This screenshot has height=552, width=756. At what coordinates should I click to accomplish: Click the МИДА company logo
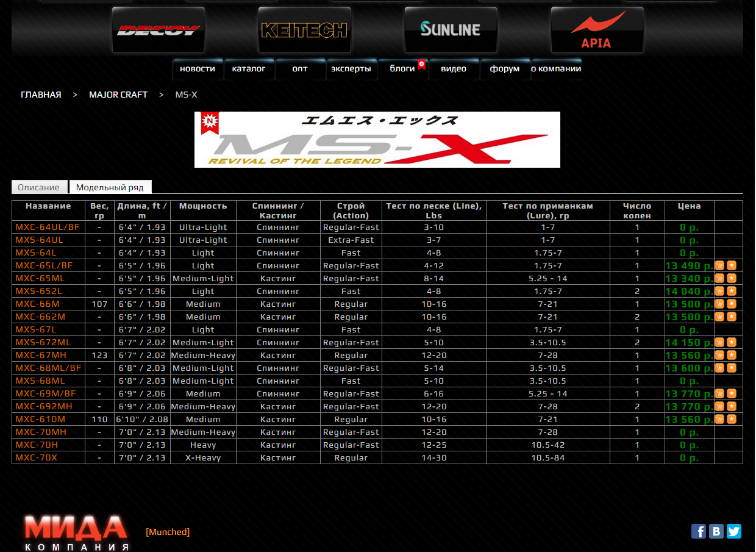76,532
